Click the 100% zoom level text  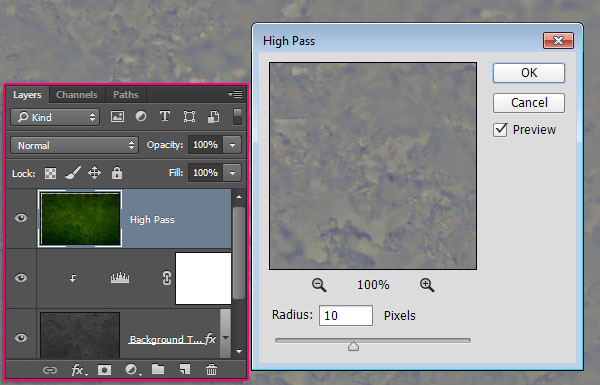click(373, 285)
